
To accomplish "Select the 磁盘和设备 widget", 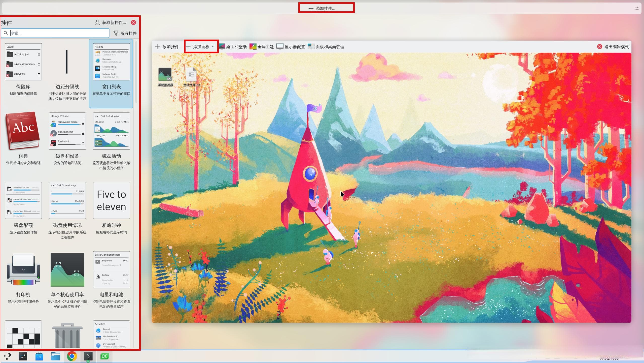I will pyautogui.click(x=67, y=142).
